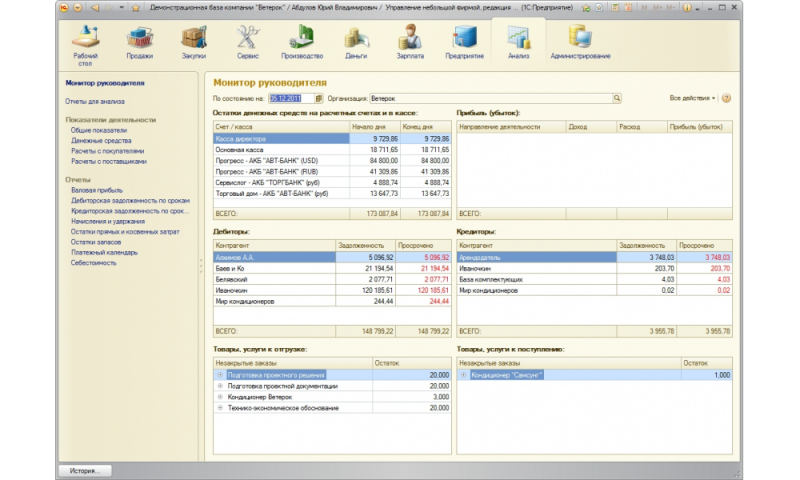
Task: Expand the Подготовка проектного решения order
Action: (x=220, y=375)
